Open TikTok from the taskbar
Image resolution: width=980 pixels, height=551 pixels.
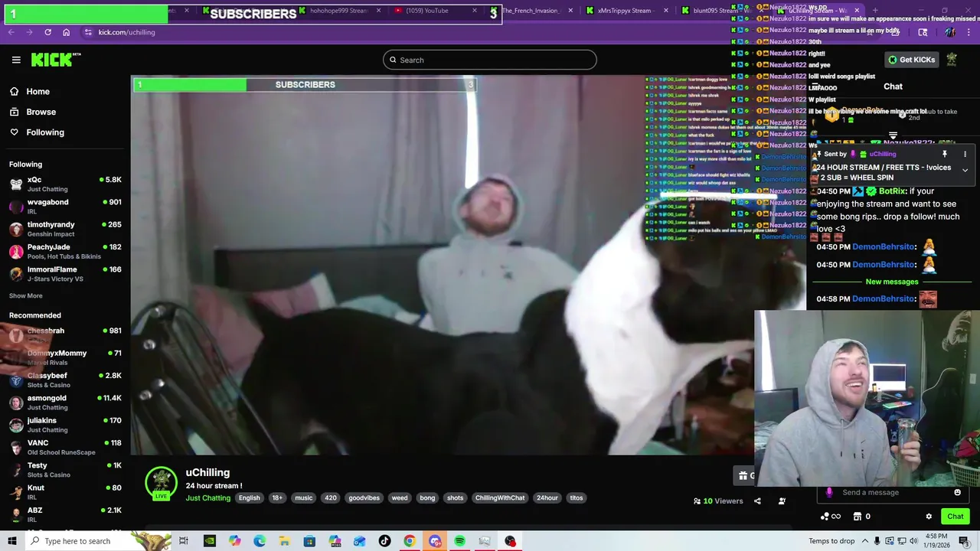tap(384, 541)
